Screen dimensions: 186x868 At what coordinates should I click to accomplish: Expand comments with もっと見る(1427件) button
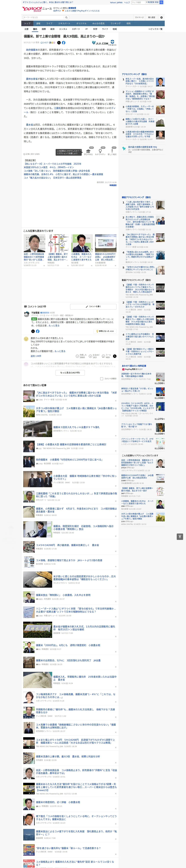(70, 373)
